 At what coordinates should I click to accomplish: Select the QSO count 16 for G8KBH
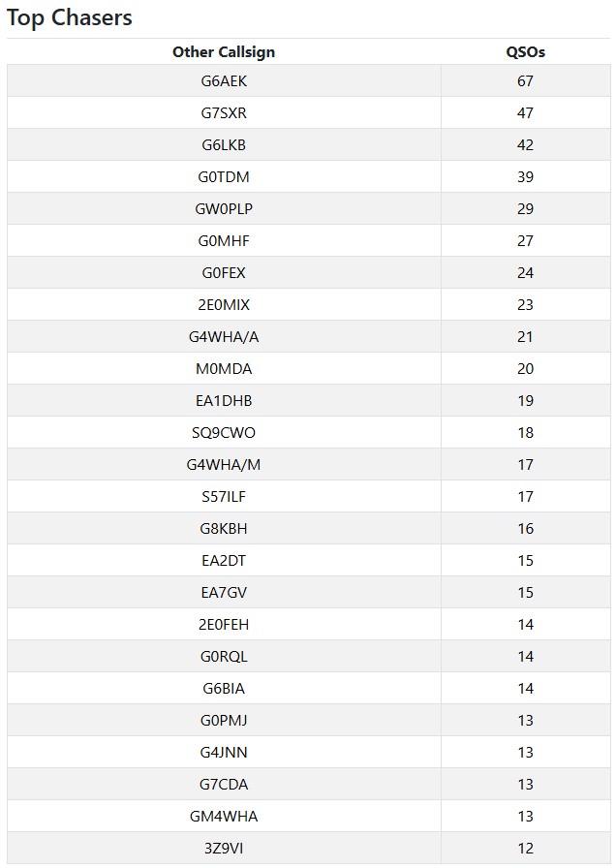(525, 529)
